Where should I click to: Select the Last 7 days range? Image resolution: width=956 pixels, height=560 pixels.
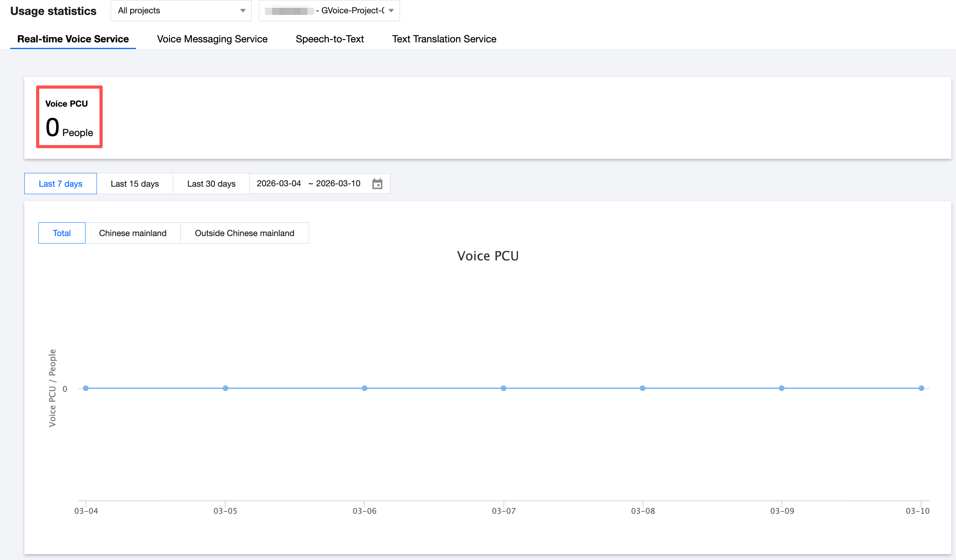click(x=60, y=184)
